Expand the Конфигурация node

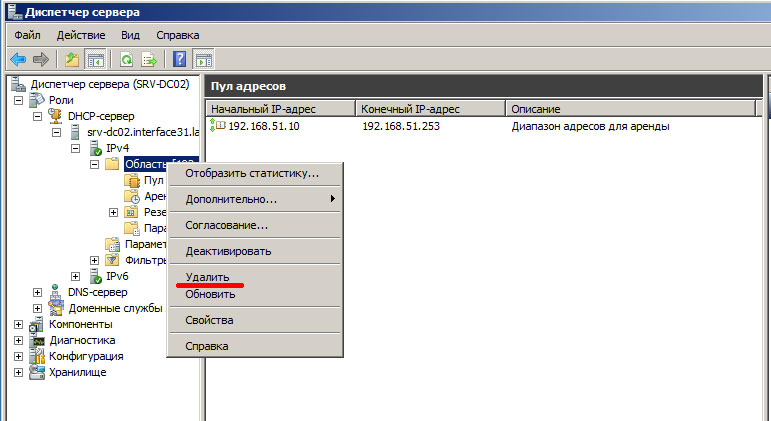pos(19,357)
